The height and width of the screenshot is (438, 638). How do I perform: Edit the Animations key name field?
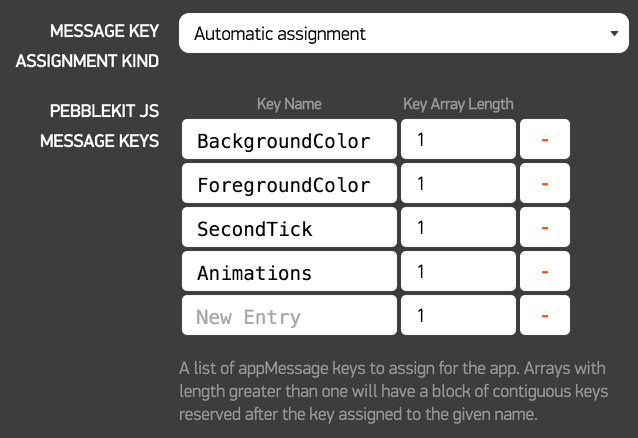click(289, 272)
